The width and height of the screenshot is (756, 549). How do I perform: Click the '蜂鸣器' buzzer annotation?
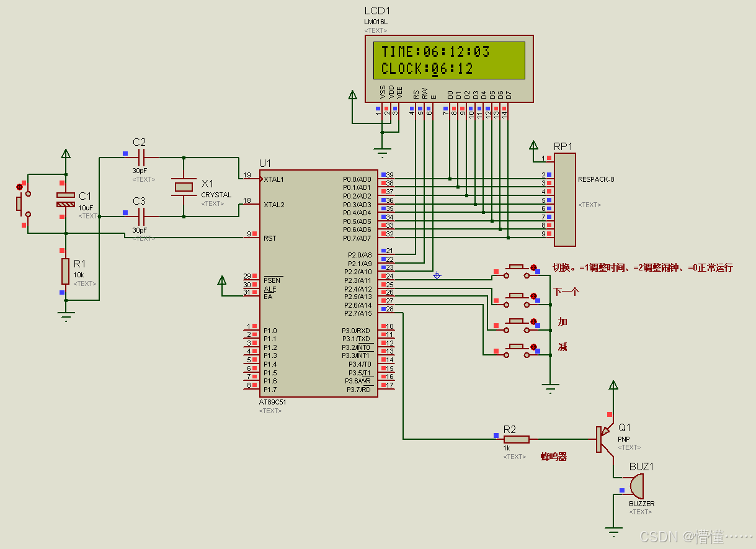point(554,457)
